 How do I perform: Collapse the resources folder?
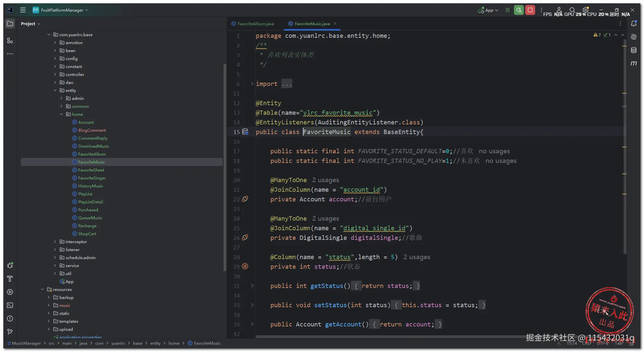[42, 289]
